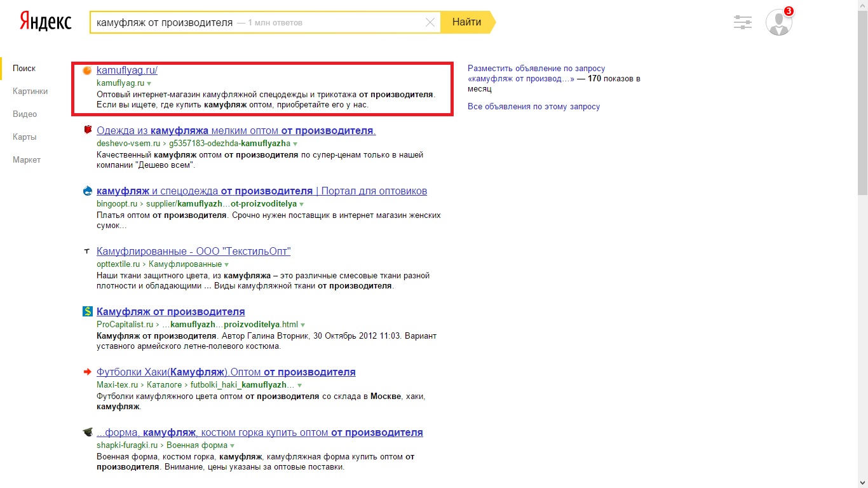The height and width of the screenshot is (488, 868).
Task: Open user profile avatar icon
Action: point(778,22)
